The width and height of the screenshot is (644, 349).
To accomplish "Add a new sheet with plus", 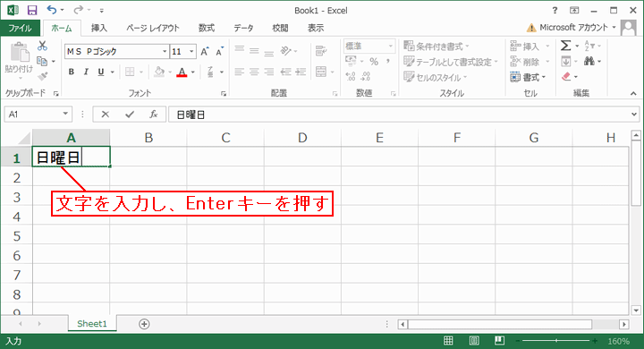I will pyautogui.click(x=144, y=324).
